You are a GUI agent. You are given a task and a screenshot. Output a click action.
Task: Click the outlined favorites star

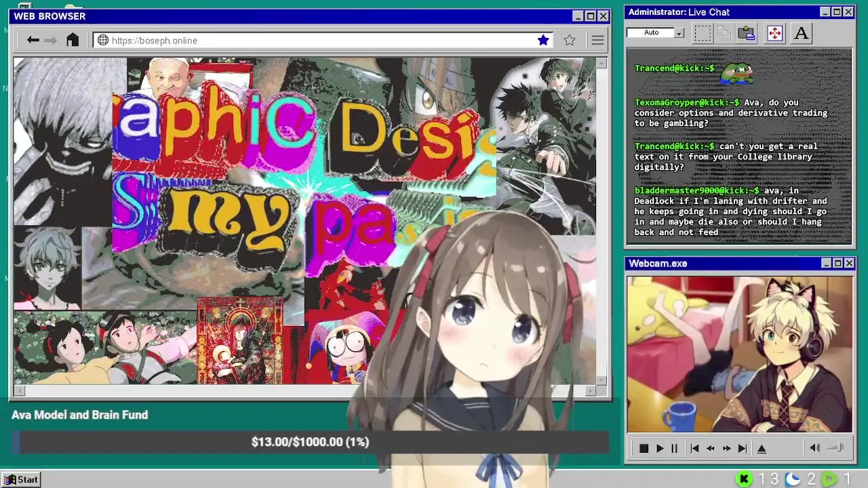570,40
